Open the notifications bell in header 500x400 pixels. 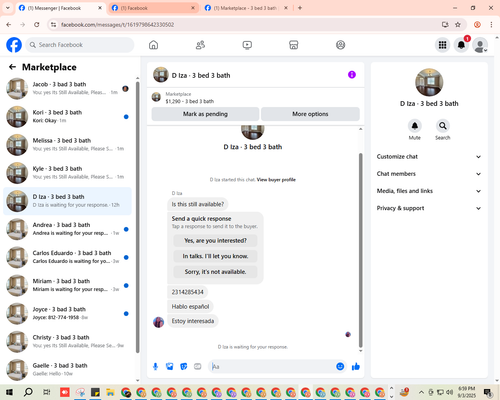click(461, 45)
